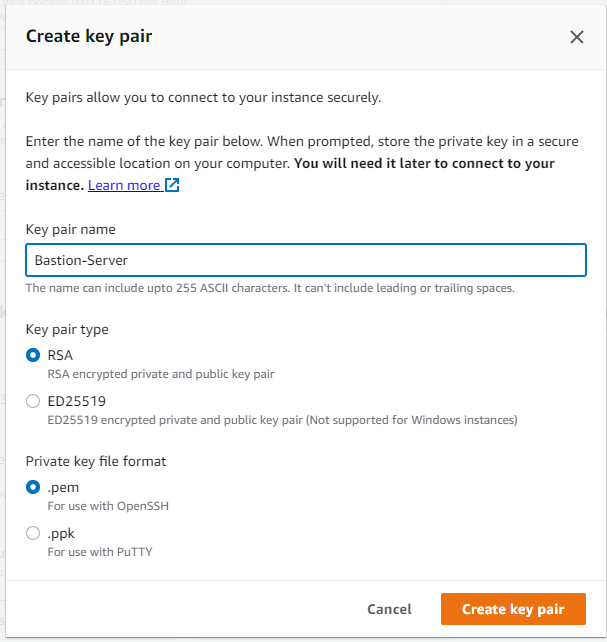The width and height of the screenshot is (607, 642).
Task: Click the RSA encrypted key pair description
Action: pos(161,374)
